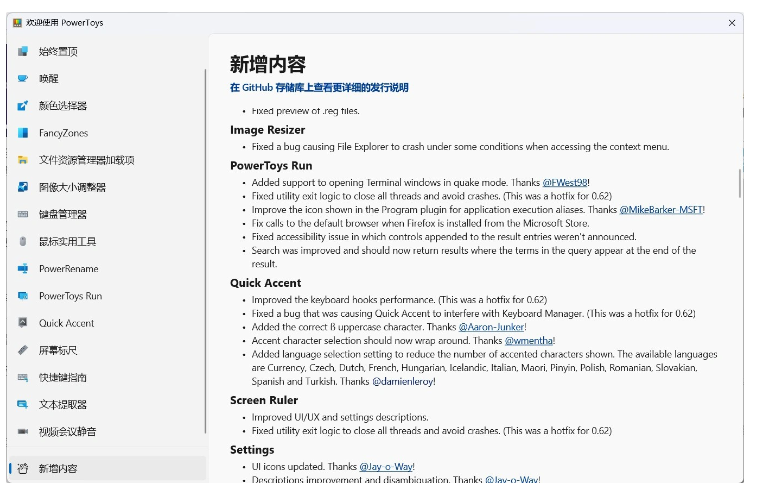Click the Video Conference Mute (视频会议静音) icon
The image size is (761, 498).
point(22,432)
